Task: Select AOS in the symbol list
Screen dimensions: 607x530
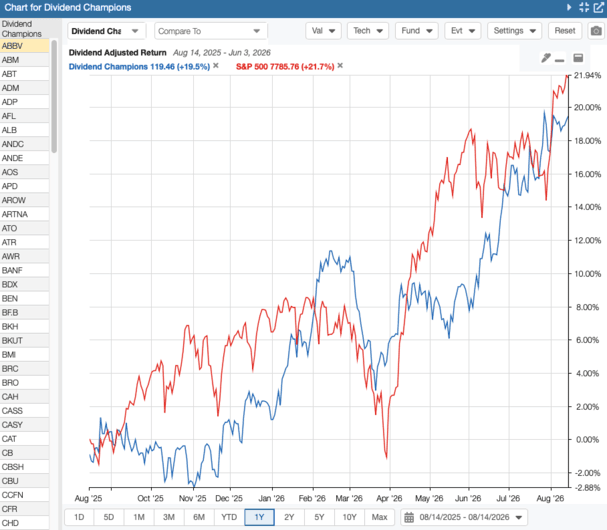Action: 24,172
